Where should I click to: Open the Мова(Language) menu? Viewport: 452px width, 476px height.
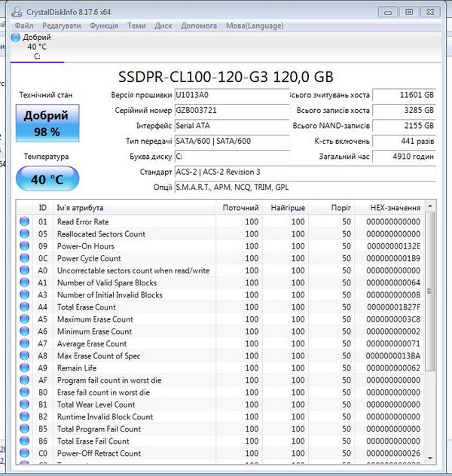click(x=255, y=26)
